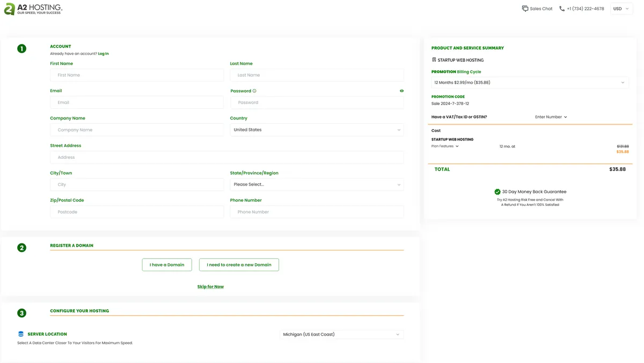Follow the Log In link
The height and width of the screenshot is (363, 644).
103,54
